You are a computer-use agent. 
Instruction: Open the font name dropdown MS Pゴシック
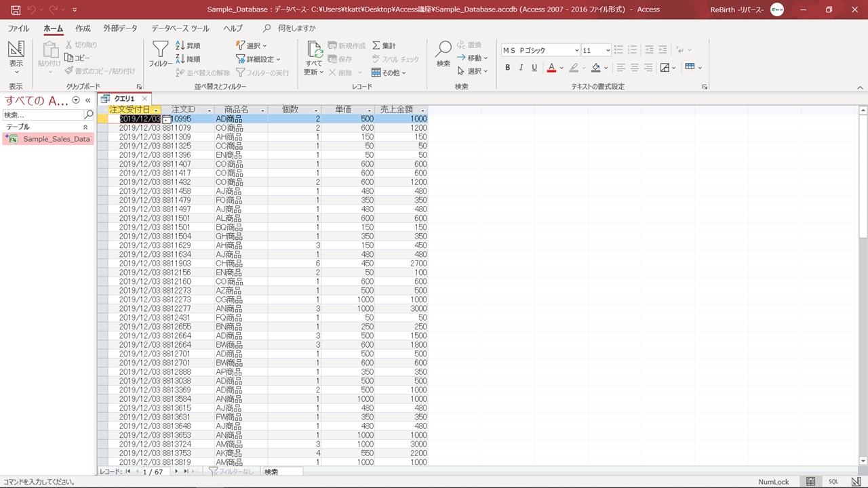coord(576,50)
